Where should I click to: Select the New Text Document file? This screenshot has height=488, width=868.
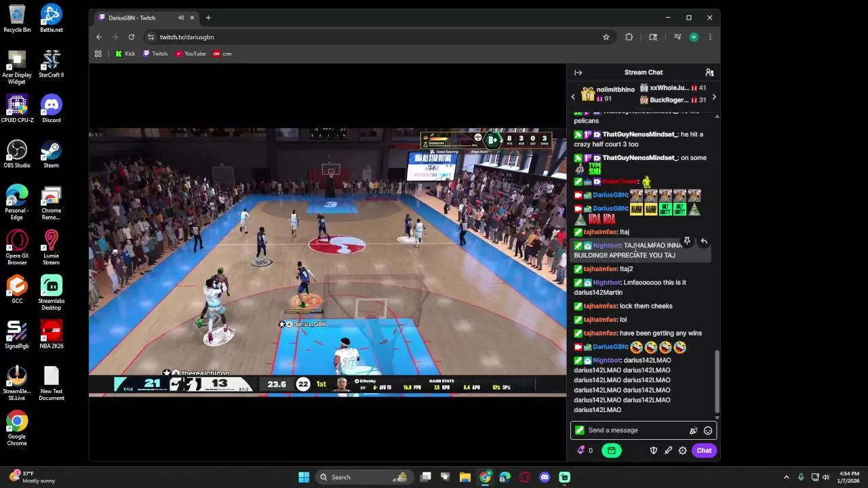point(52,383)
